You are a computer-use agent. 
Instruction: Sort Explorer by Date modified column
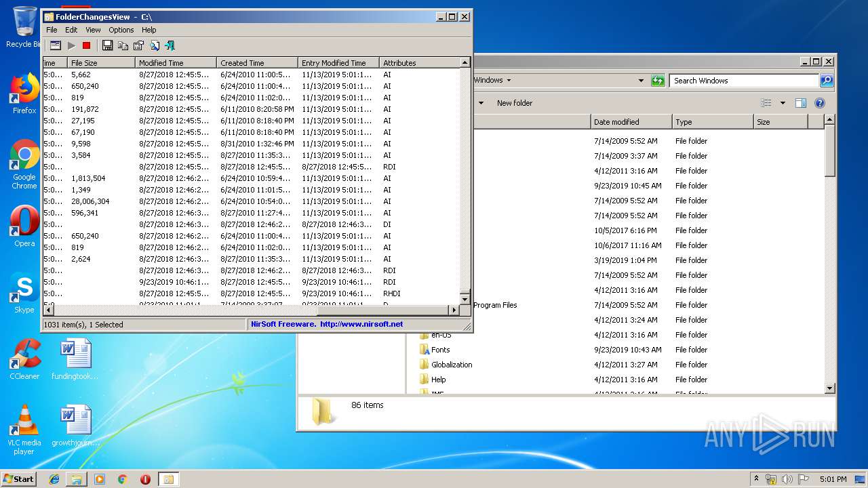[x=631, y=122]
